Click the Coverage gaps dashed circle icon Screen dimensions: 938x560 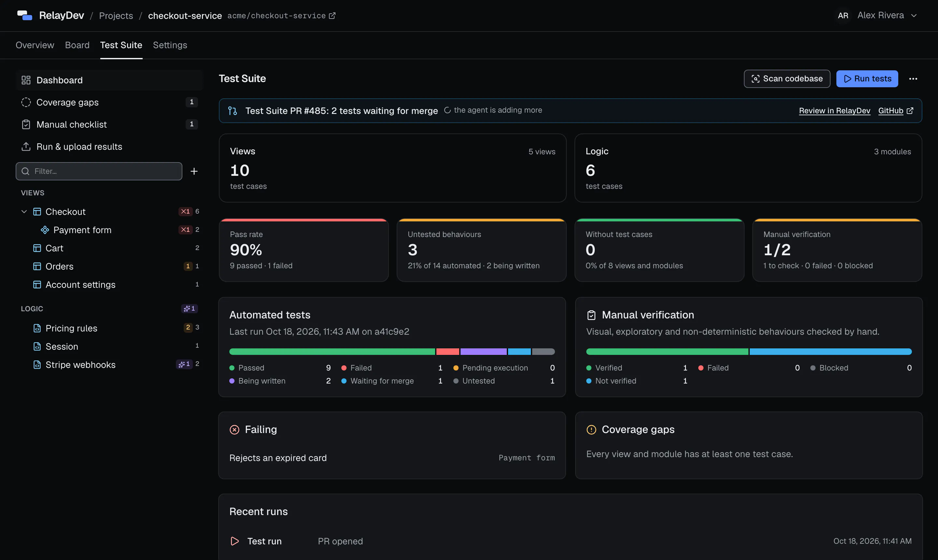tap(26, 102)
